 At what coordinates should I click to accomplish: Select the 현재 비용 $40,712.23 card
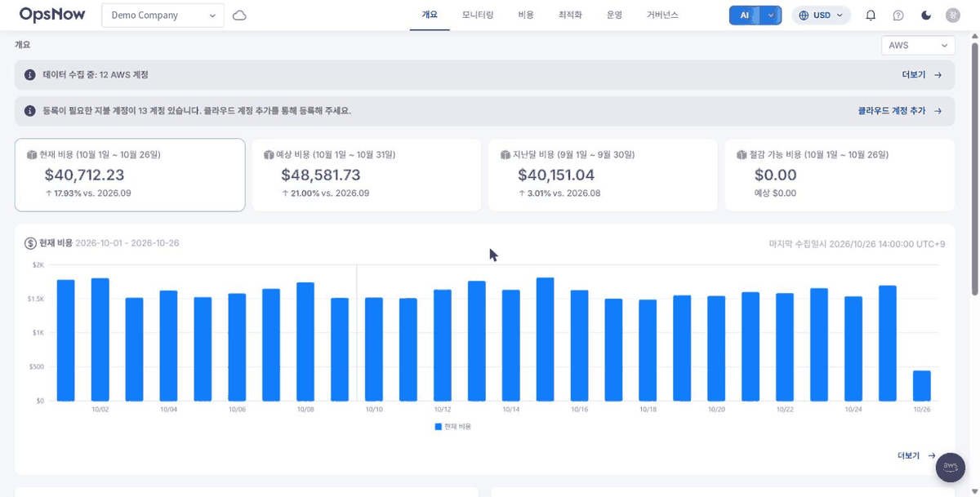[130, 175]
